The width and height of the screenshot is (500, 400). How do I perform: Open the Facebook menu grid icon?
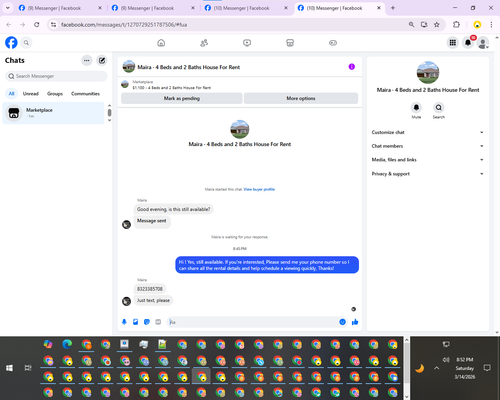point(453,43)
